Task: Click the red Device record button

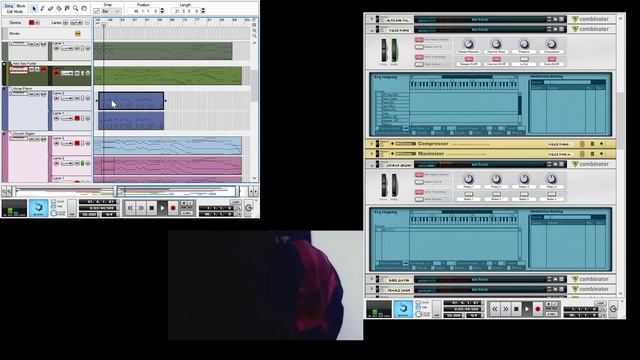Action: tap(31, 22)
